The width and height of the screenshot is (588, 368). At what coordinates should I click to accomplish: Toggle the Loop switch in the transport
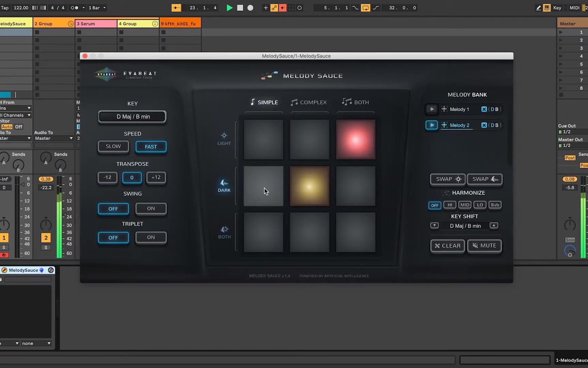[365, 8]
